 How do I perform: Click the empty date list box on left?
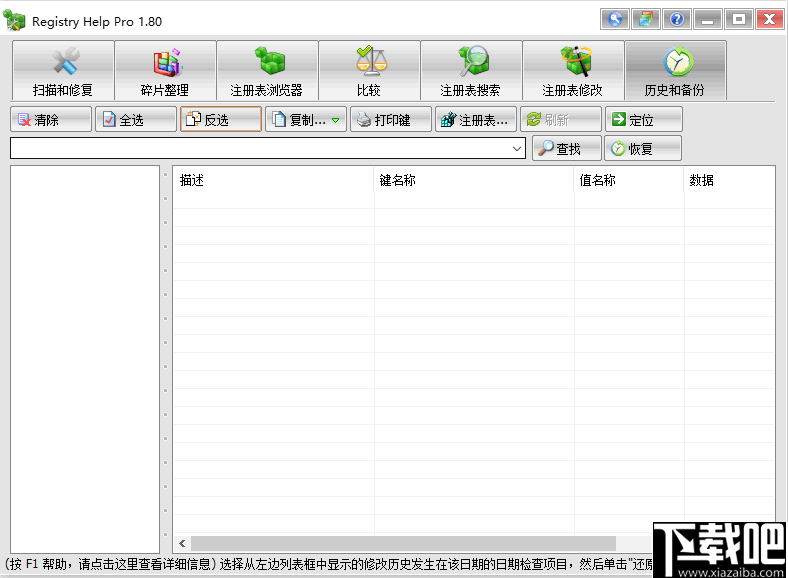85,359
